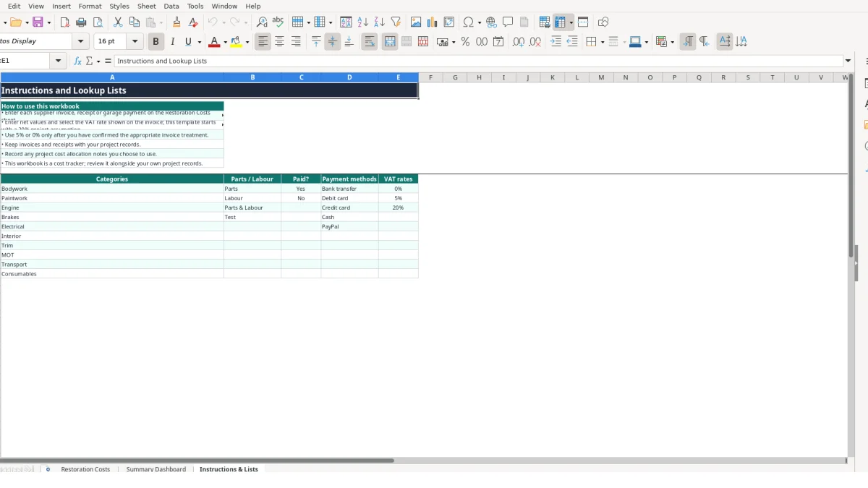Toggle Bold formatting

[156, 42]
